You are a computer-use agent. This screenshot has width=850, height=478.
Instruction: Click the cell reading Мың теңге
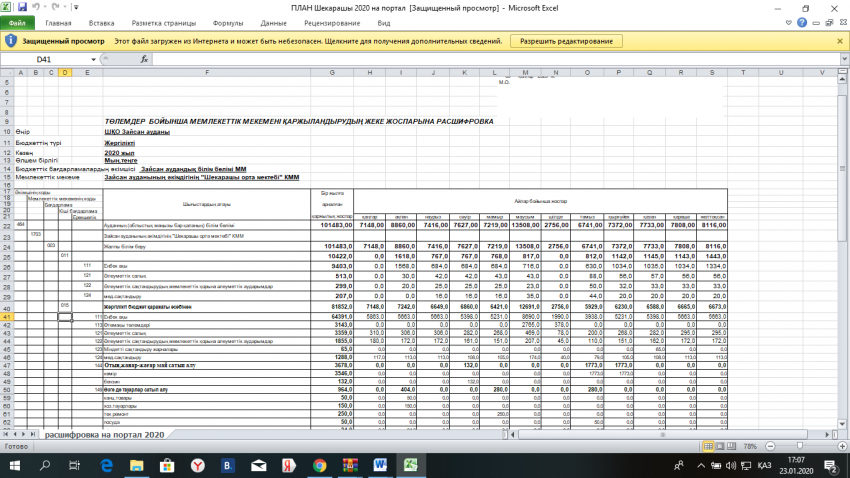121,160
